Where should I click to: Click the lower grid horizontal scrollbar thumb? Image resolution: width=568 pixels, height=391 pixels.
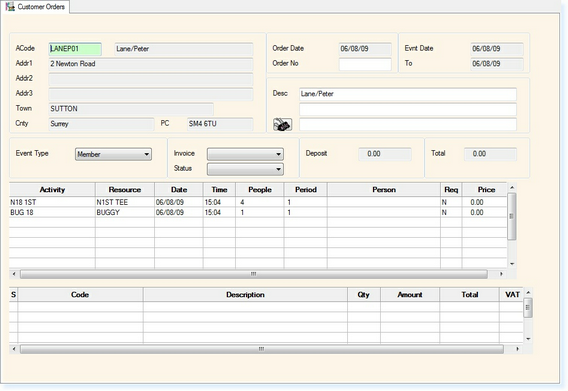(x=262, y=349)
